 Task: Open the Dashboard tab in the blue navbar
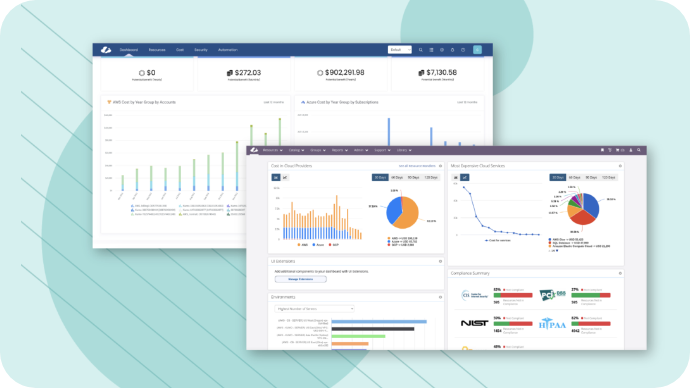(x=129, y=50)
